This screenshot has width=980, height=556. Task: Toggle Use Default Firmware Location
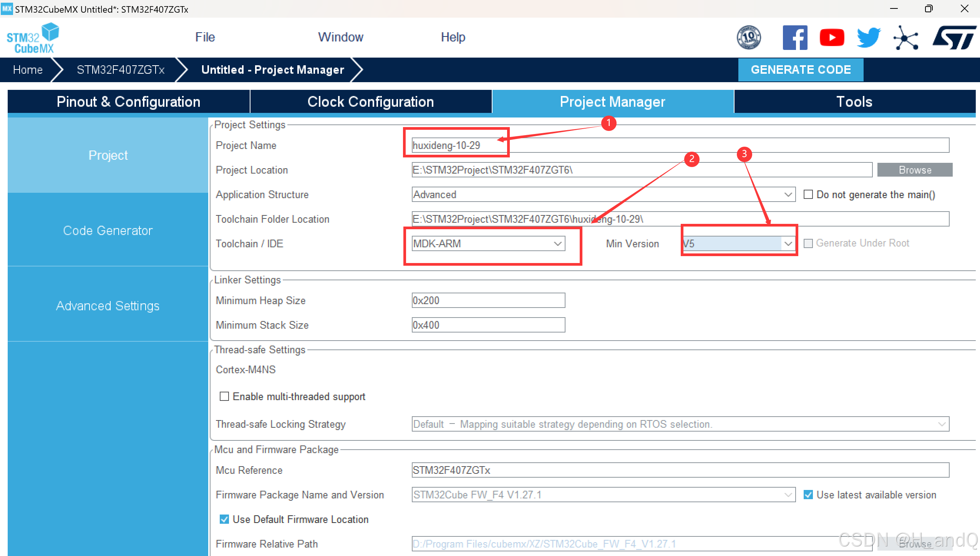tap(224, 519)
